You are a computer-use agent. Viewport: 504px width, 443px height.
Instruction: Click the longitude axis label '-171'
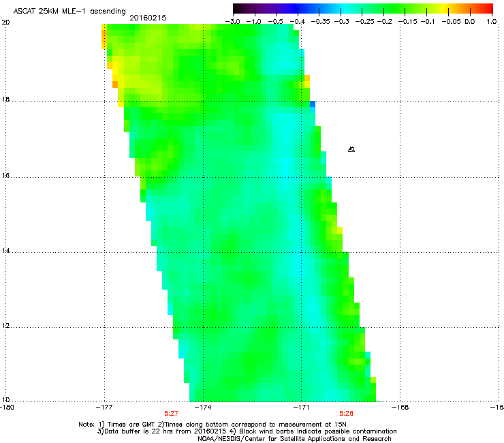click(x=302, y=408)
